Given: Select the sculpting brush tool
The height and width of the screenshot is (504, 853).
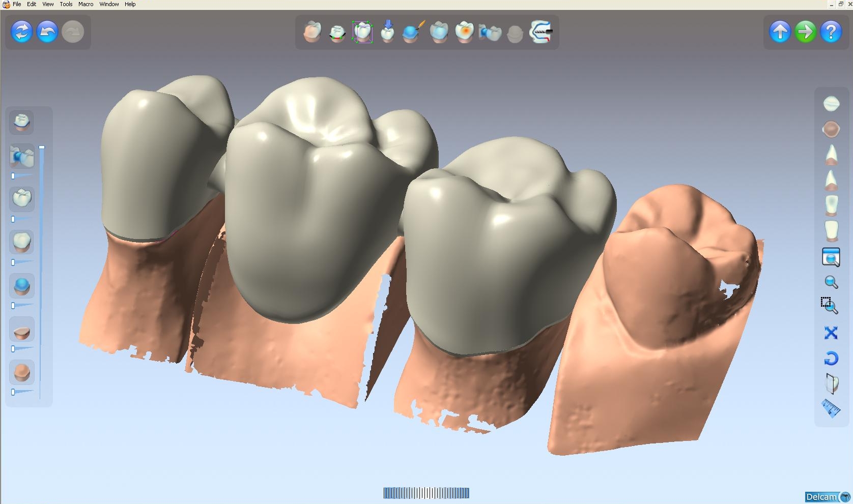Looking at the screenshot, I should (412, 32).
